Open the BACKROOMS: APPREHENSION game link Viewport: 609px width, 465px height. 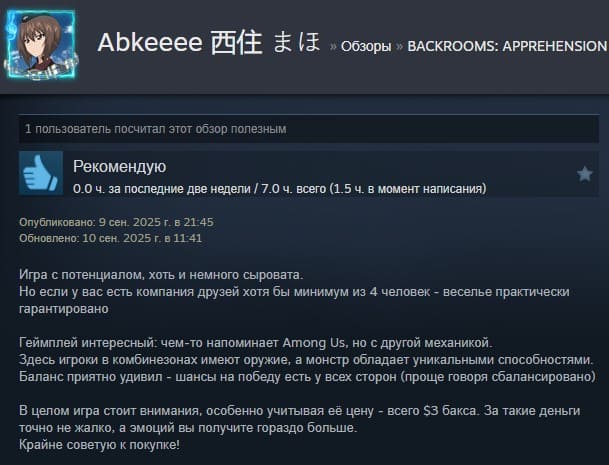tap(507, 46)
